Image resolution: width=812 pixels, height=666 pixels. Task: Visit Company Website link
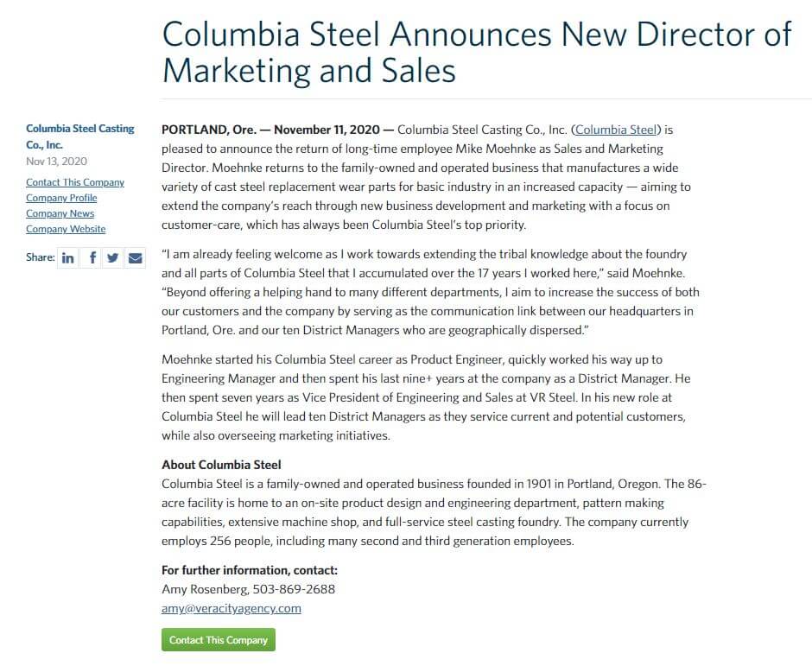(x=66, y=229)
